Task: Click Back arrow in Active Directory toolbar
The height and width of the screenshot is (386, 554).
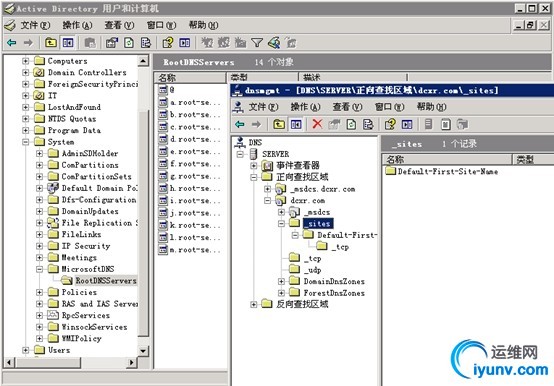Action: click(12, 43)
